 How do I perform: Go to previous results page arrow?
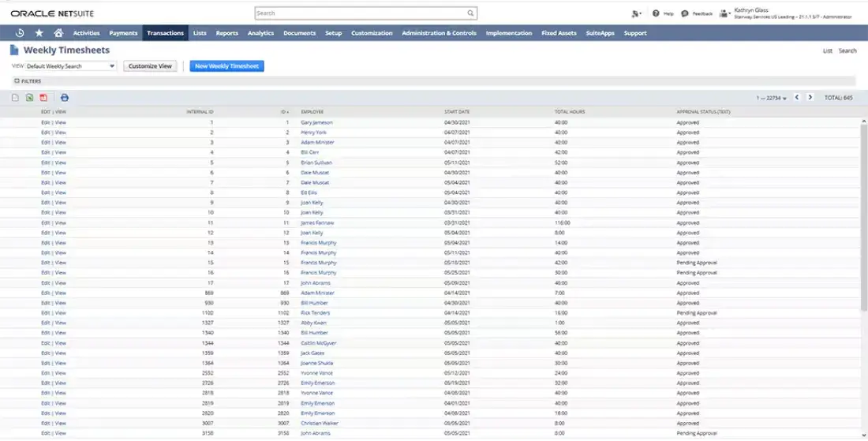point(797,97)
